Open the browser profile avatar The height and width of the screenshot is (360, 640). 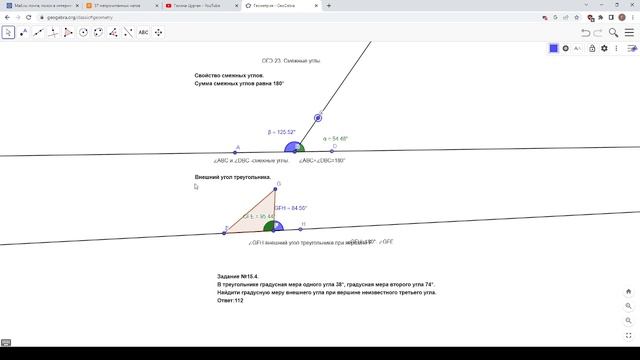coord(622,18)
